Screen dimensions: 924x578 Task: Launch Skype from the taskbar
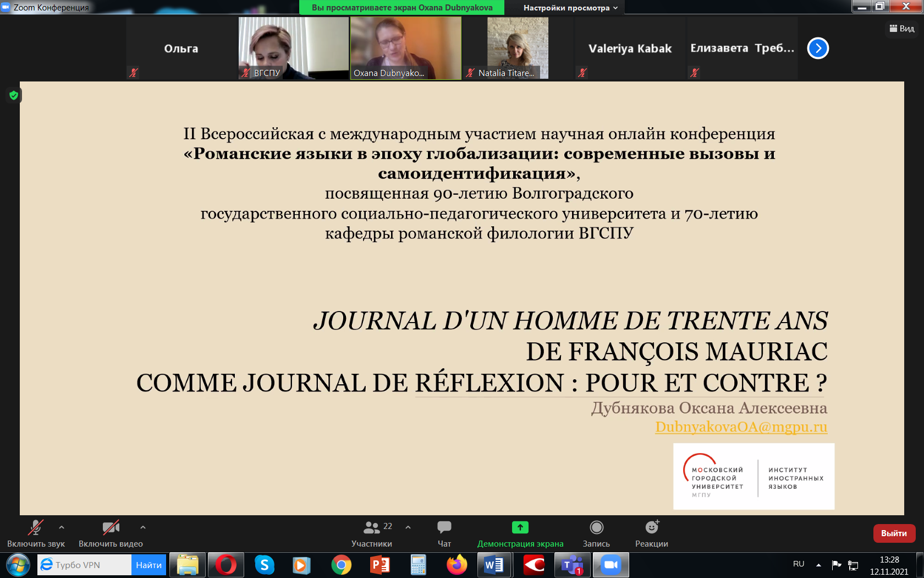coord(264,565)
